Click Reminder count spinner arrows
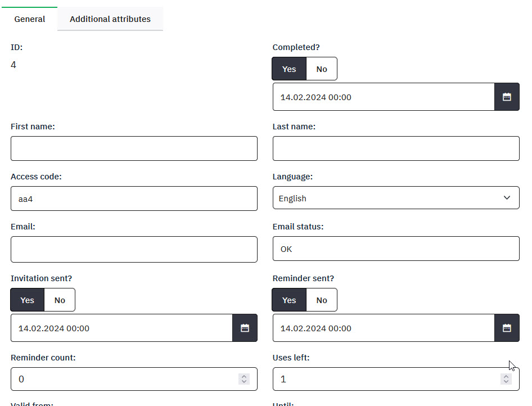 coord(244,379)
